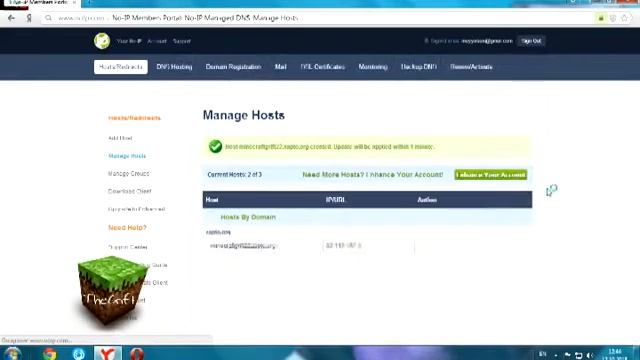
Task: Click the EN language indicator in the tray
Action: coord(542,354)
